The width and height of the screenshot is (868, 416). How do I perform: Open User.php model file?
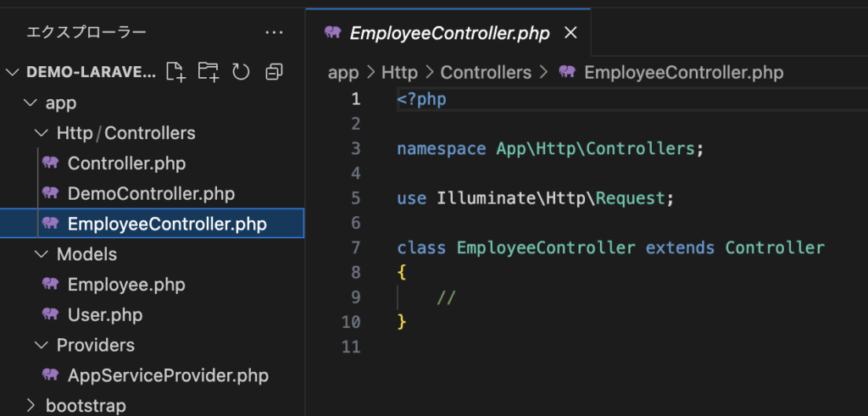[x=105, y=315]
